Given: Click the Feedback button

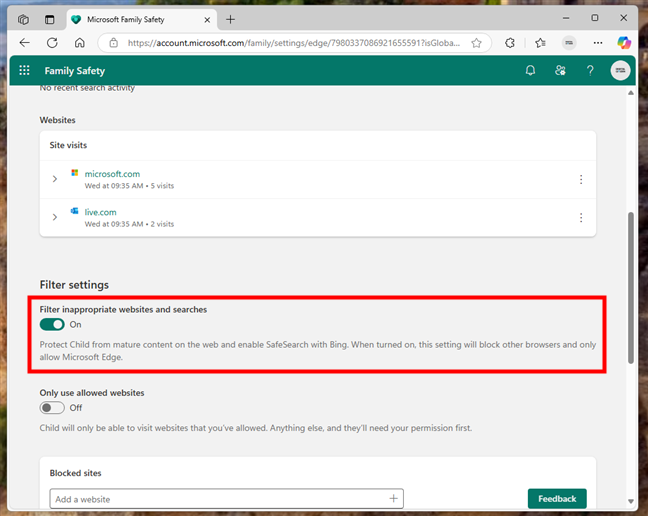Looking at the screenshot, I should tap(557, 498).
